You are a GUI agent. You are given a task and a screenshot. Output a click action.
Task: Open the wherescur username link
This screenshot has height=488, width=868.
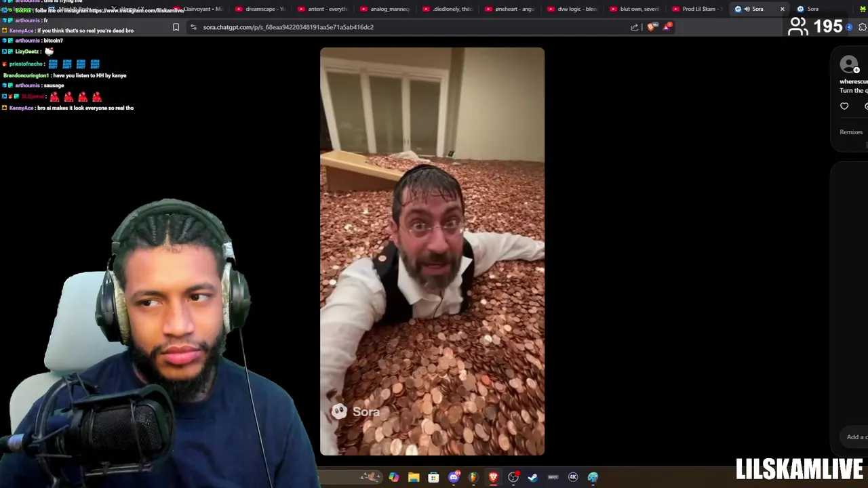click(853, 81)
